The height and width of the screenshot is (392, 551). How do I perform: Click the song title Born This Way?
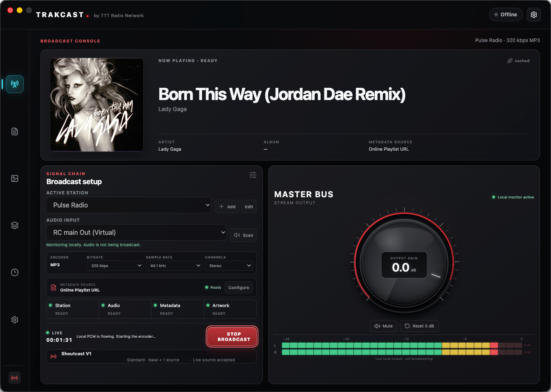tap(282, 94)
